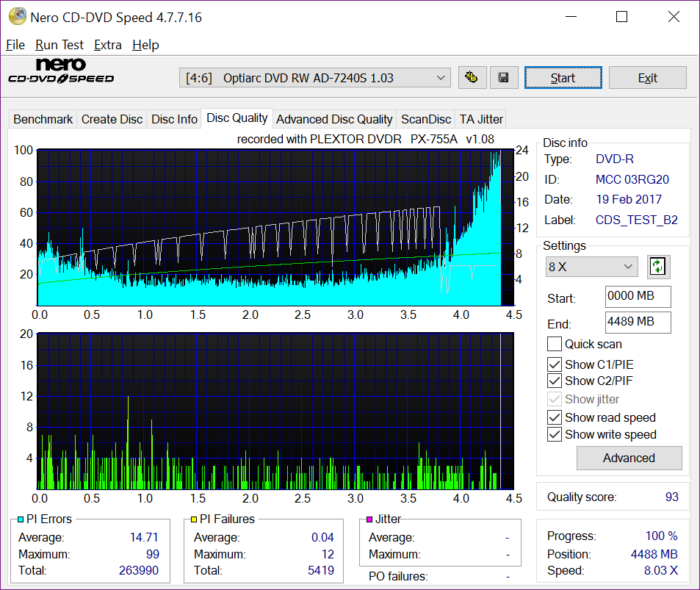Open the drive selection dropdown
Image resolution: width=700 pixels, height=590 pixels.
[315, 78]
